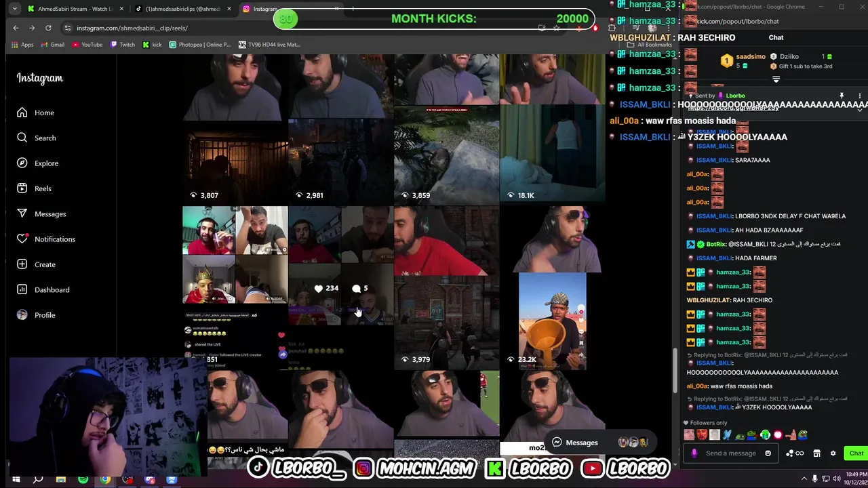Open pinned message three-dot menu
The height and width of the screenshot is (488, 868).
click(860, 96)
